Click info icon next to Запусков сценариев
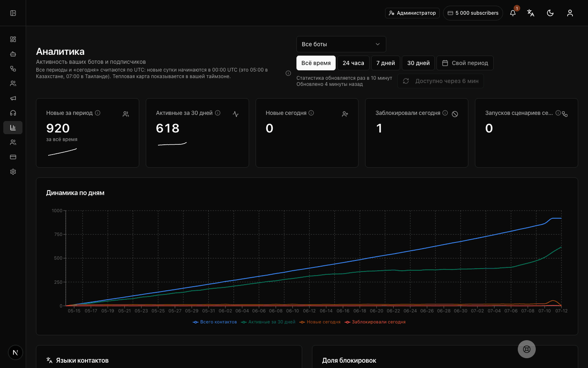 click(558, 113)
